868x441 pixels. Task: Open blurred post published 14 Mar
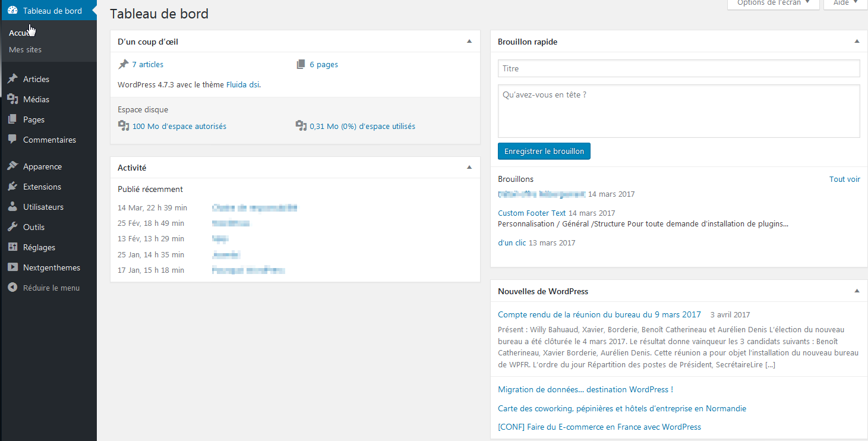pos(254,207)
